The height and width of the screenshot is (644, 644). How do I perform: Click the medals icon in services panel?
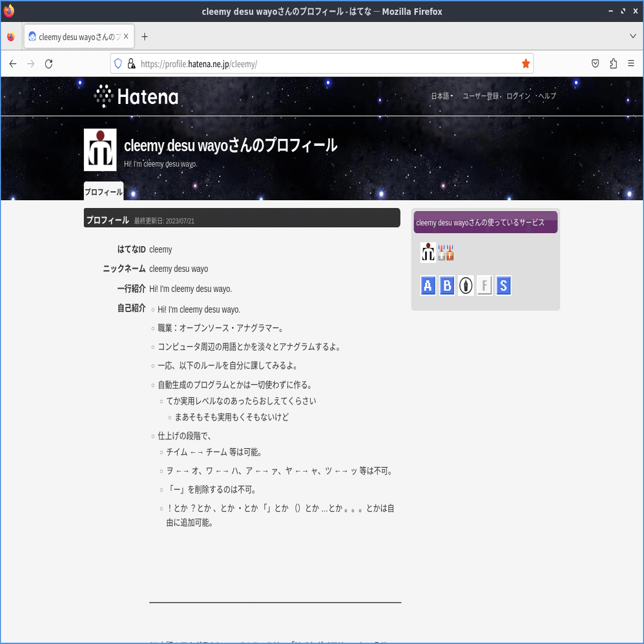pos(446,253)
